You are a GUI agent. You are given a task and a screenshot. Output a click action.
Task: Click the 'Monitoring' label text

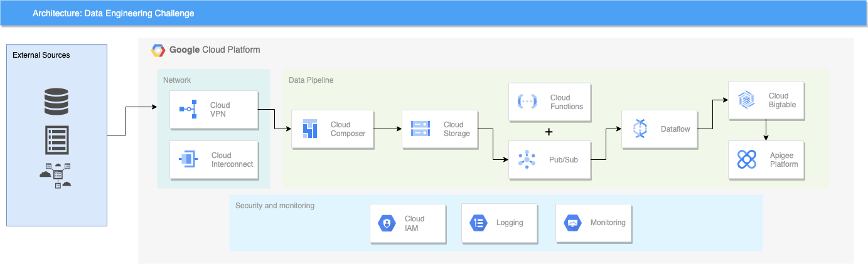click(x=608, y=223)
